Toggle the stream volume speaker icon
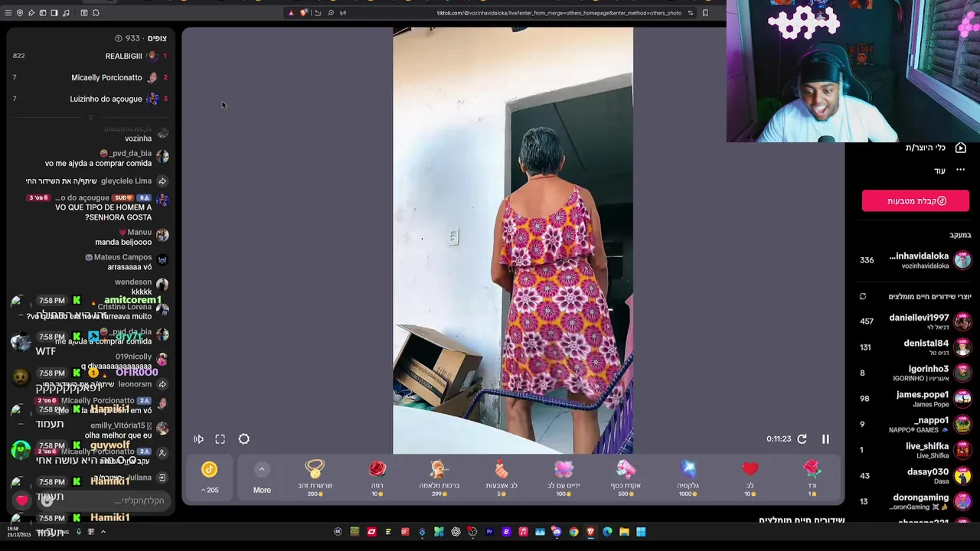This screenshot has width=980, height=551. pyautogui.click(x=198, y=439)
